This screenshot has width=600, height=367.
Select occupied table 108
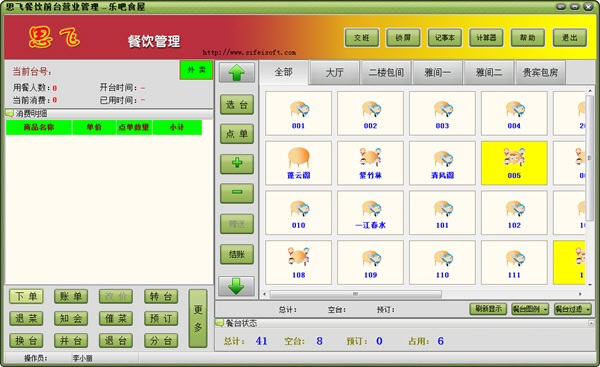click(x=298, y=263)
